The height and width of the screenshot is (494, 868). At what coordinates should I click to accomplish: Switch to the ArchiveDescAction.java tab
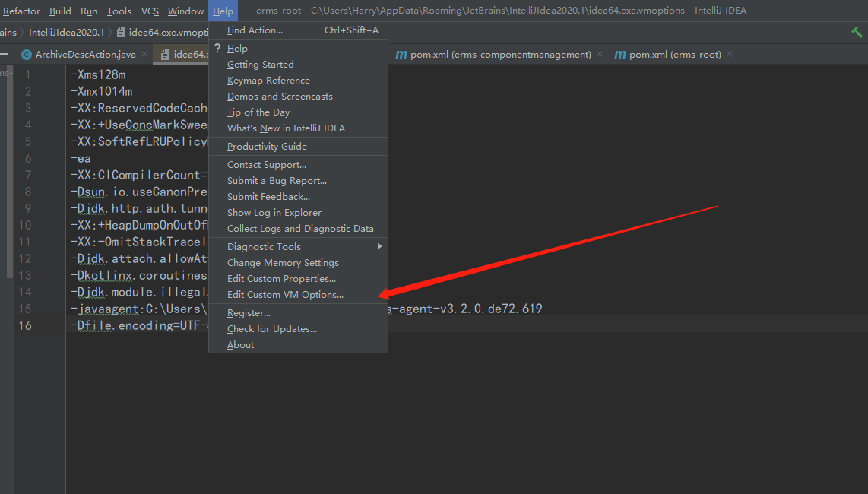(84, 55)
